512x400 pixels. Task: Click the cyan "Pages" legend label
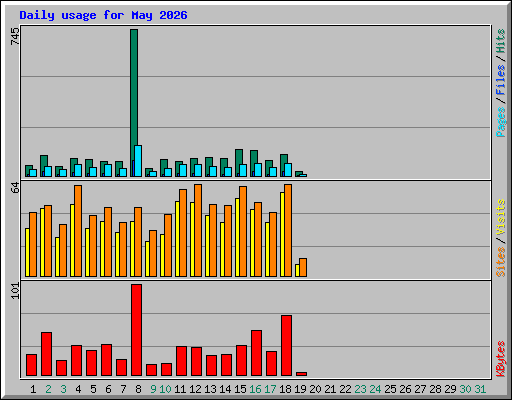tap(501, 122)
